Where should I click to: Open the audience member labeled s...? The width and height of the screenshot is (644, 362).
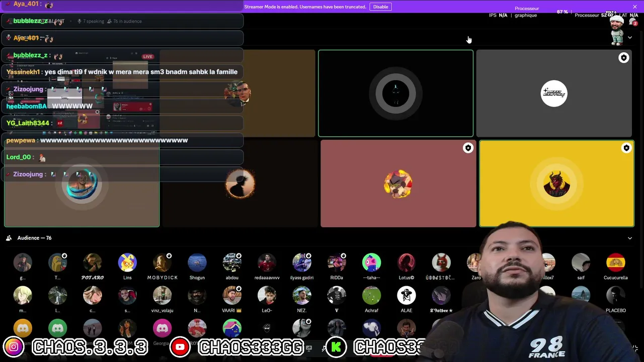(x=127, y=296)
